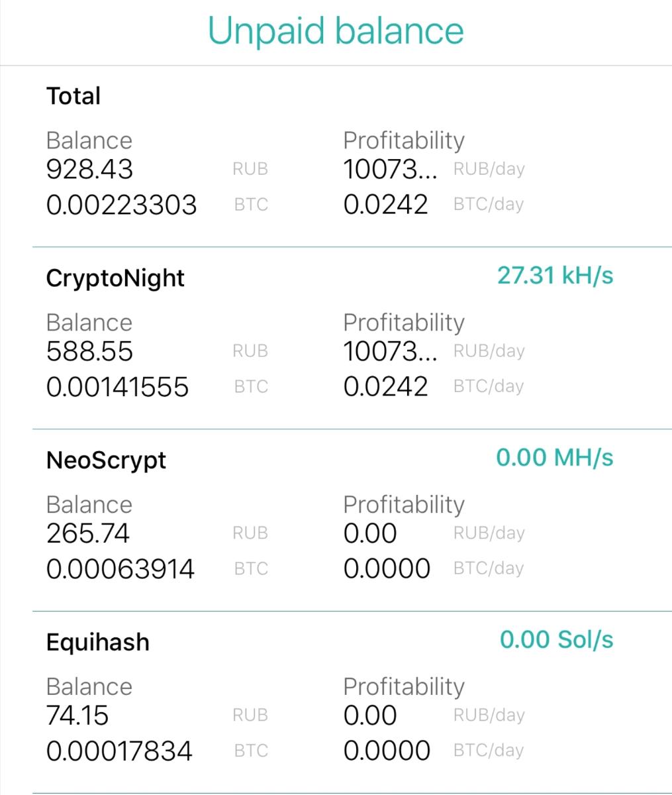Tap NeoScrypt 0.00 RUB/day profitability
This screenshot has height=795, width=672.
[370, 533]
